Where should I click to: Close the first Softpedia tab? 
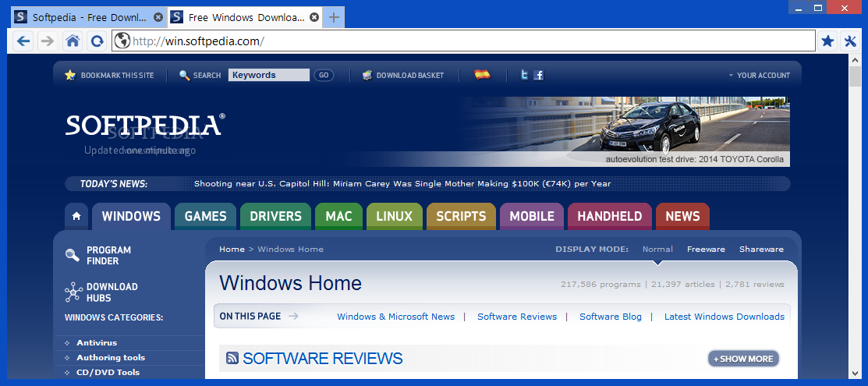(x=158, y=17)
